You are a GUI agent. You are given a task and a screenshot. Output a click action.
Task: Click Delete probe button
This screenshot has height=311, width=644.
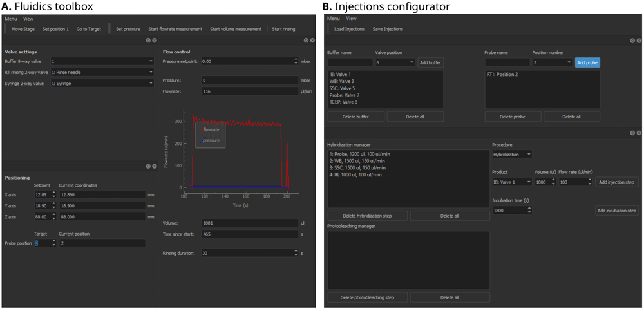click(513, 117)
